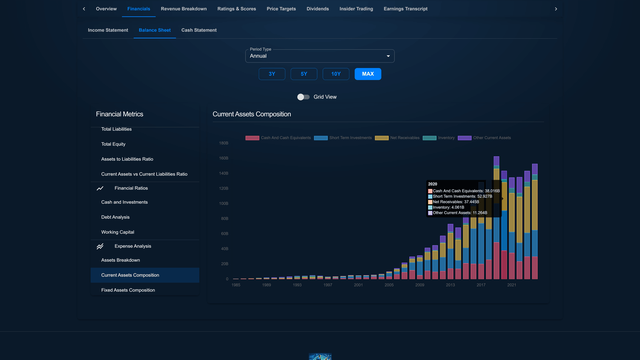Click the thumbnail image at page bottom
The width and height of the screenshot is (640, 360).
320,357
